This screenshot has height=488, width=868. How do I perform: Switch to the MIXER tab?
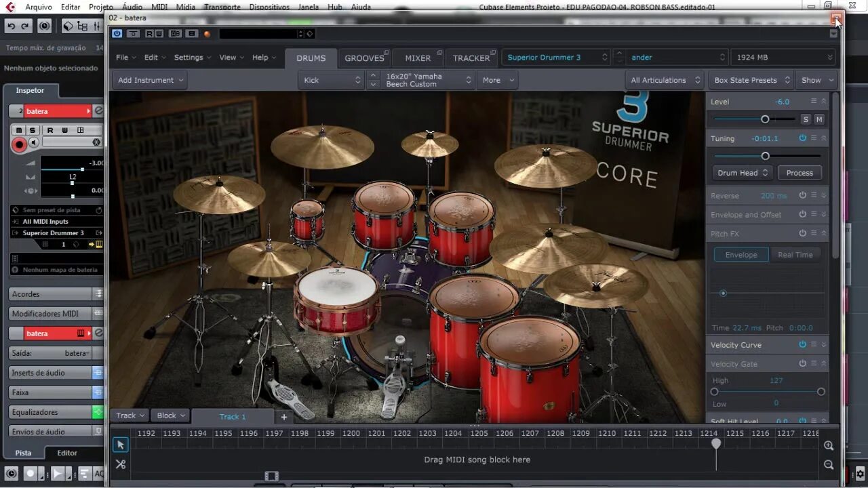pos(418,58)
